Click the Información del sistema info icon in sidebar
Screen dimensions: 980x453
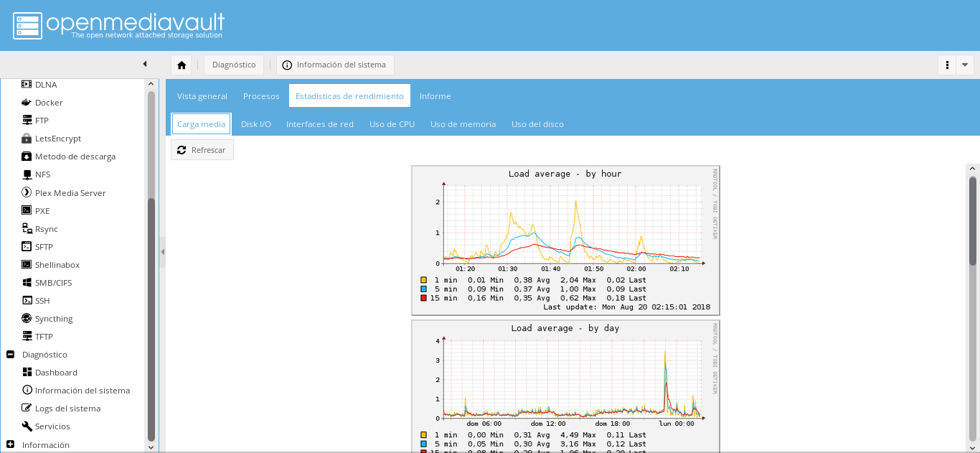coord(27,390)
